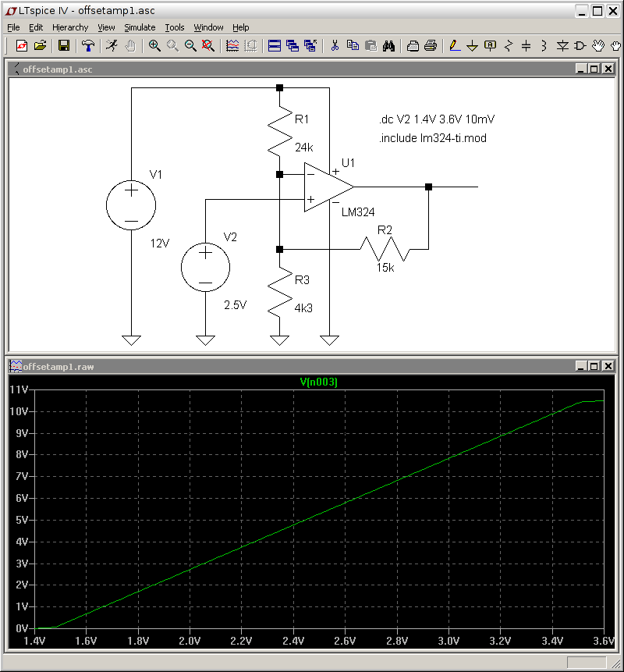Click the 2.4V horizontal axis label
Screen dimensions: 624x672
click(293, 641)
